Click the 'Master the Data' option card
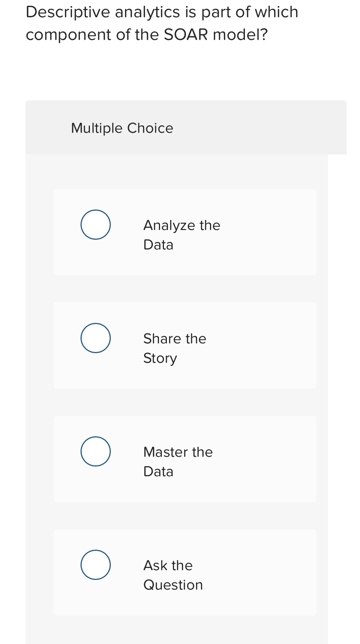Screen dimensions: 360x644 click(184, 459)
